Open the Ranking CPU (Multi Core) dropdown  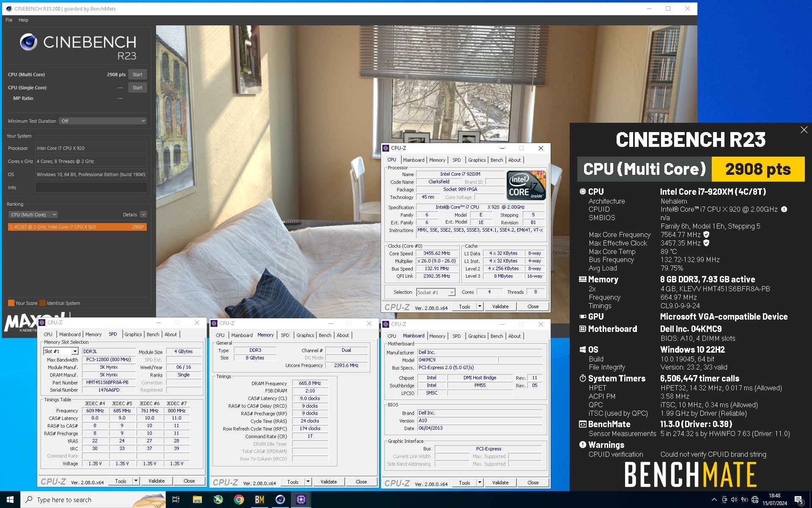pos(33,215)
